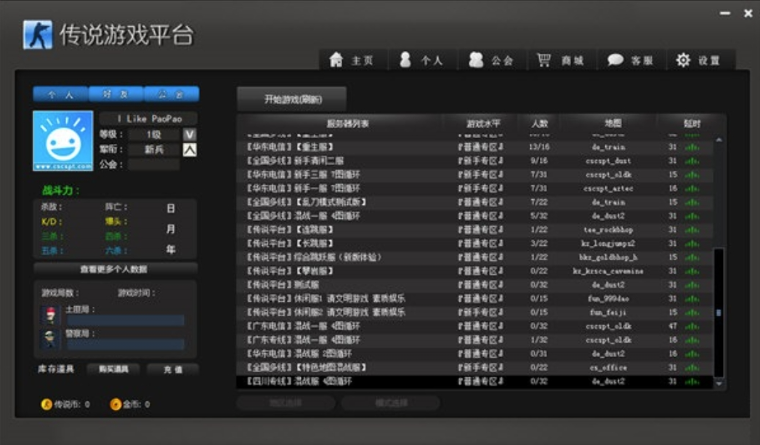
Task: Click the signal bars icon for 攀岩服 row
Action: (692, 271)
